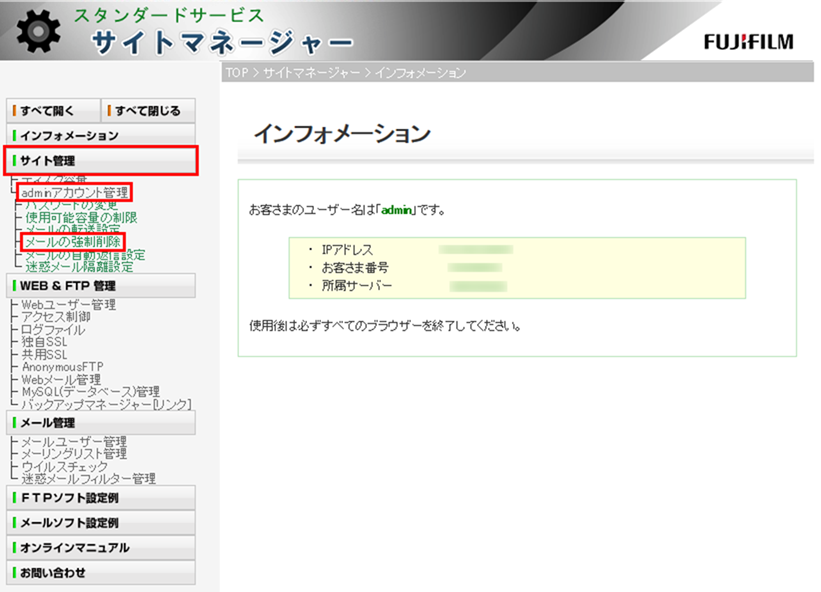The height and width of the screenshot is (592, 821).
Task: Click すべて閉じる to collapse all menus
Action: click(x=149, y=110)
